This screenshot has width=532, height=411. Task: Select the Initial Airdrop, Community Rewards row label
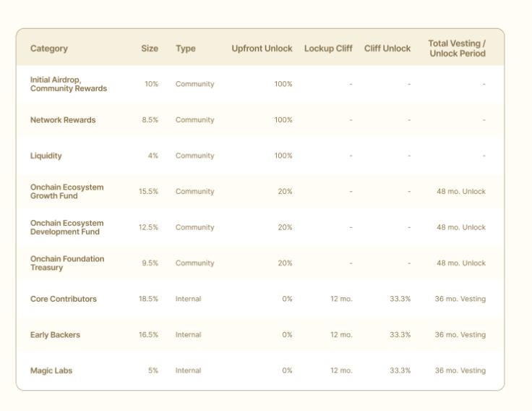[x=68, y=84]
